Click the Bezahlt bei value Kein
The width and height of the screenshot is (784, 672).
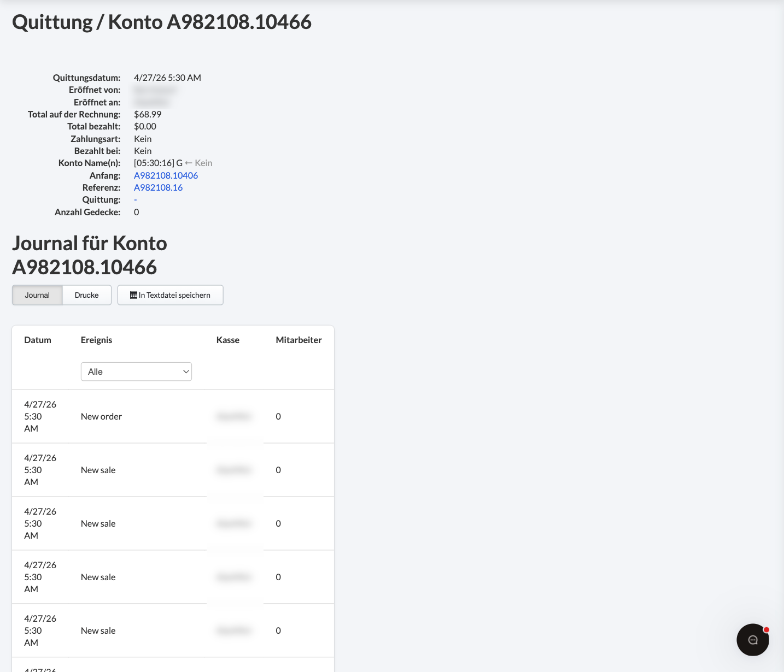[143, 151]
